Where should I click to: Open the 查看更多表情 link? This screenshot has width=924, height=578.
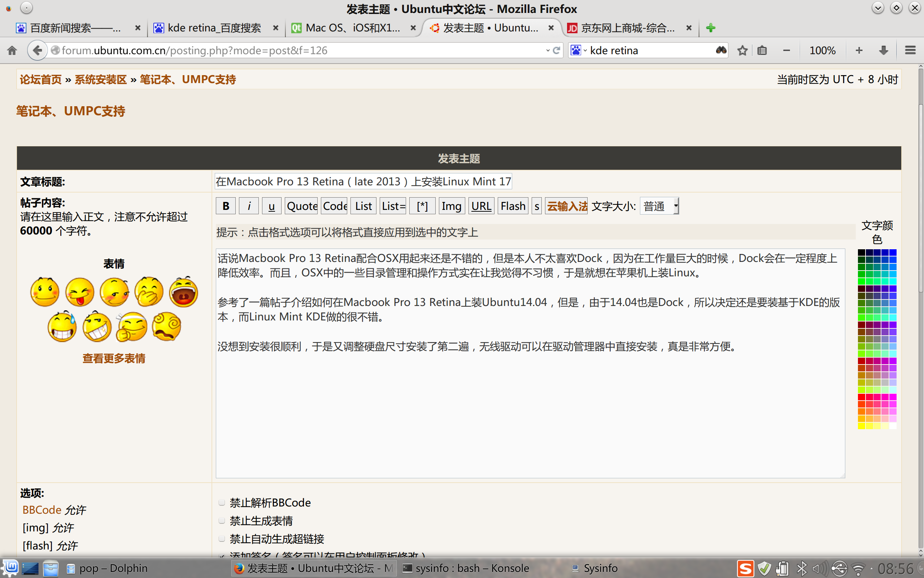point(114,358)
